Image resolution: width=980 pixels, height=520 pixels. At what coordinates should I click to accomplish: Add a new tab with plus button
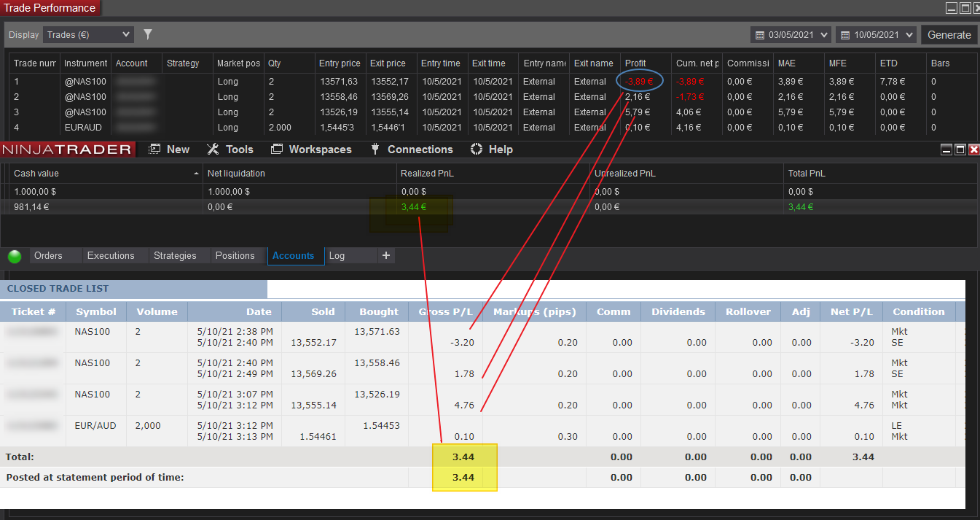[386, 255]
